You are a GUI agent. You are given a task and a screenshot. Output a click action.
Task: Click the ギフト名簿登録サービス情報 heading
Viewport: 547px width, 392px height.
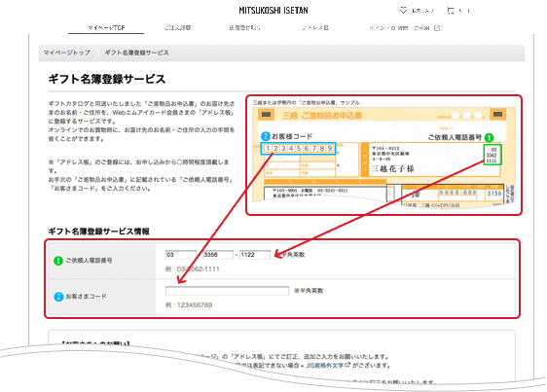98,232
